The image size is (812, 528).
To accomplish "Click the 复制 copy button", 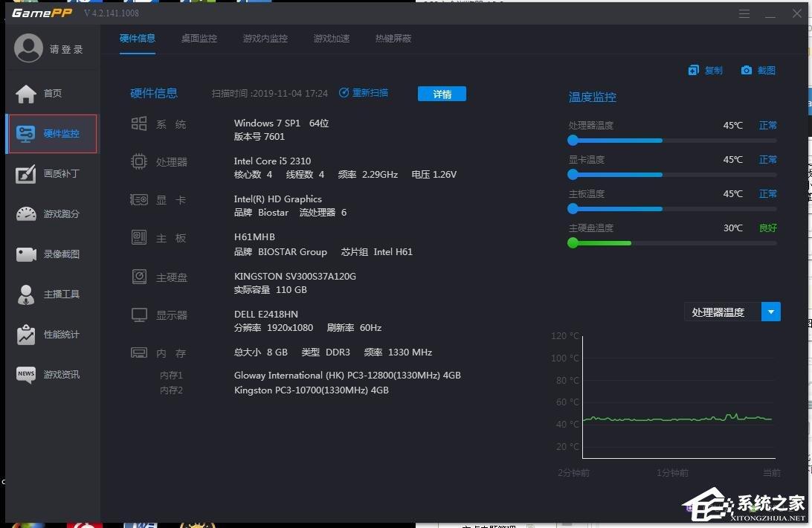I will (706, 70).
